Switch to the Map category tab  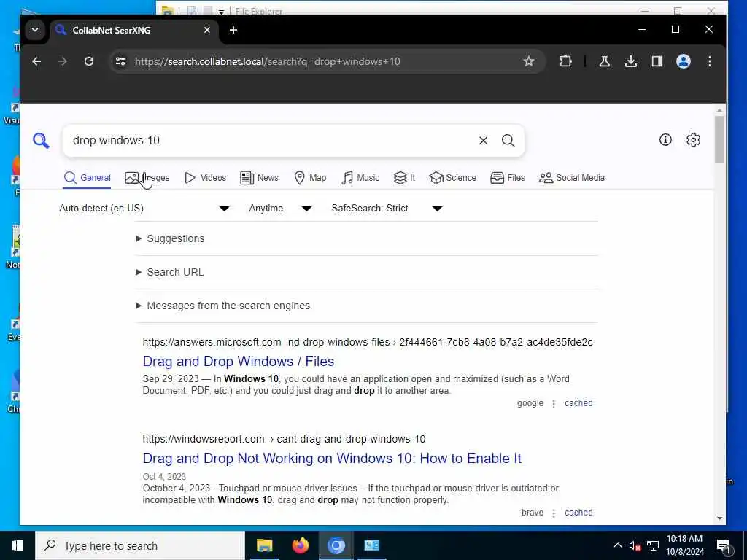point(310,178)
